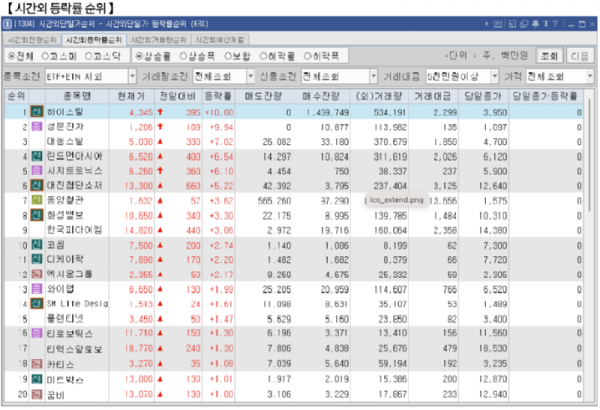Viewport: 600px width, 410px height.
Task: Click the detach window icon in title bar
Action: click(512, 24)
